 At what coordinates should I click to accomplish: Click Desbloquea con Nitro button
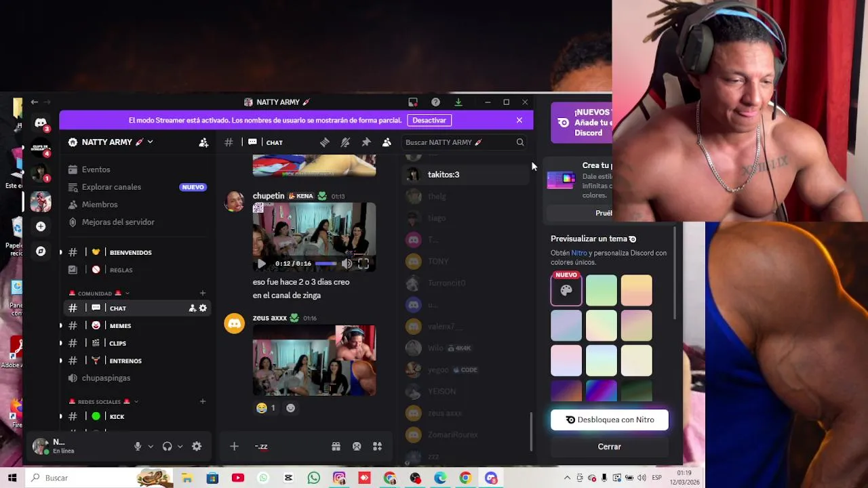(x=610, y=420)
